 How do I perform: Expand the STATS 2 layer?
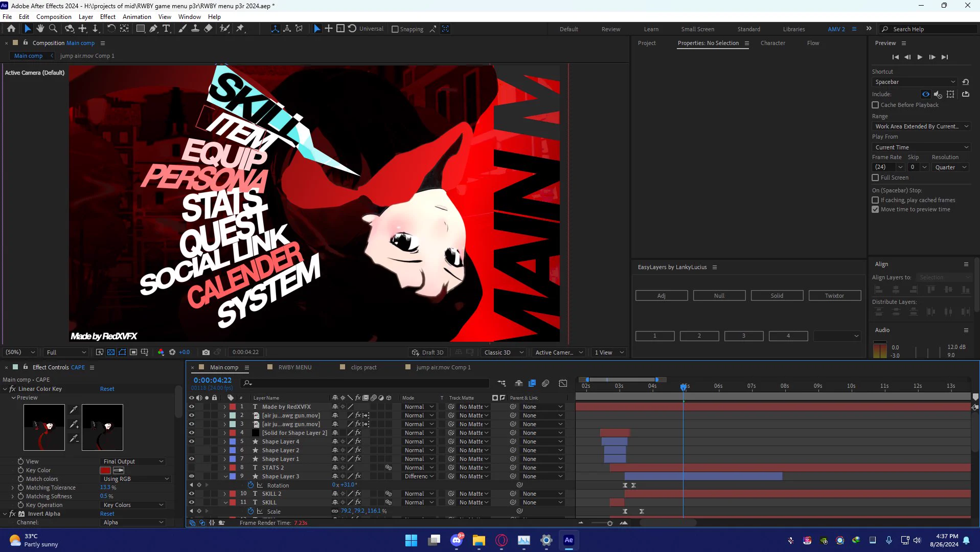coord(224,468)
